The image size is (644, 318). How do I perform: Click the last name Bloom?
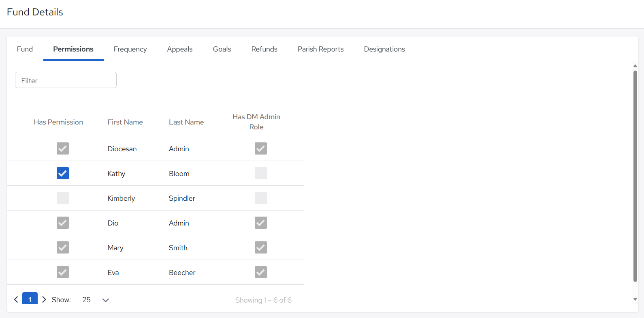(179, 174)
